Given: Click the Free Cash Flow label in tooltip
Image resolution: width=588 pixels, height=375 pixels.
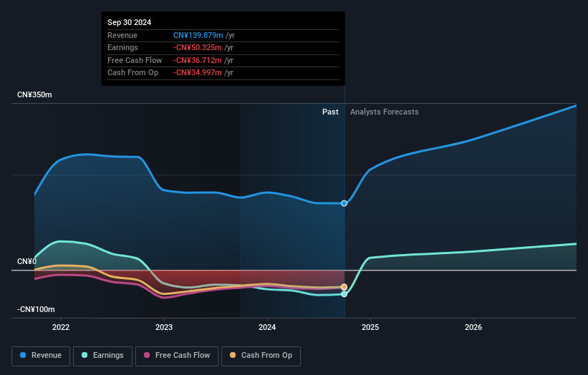Looking at the screenshot, I should [x=135, y=60].
